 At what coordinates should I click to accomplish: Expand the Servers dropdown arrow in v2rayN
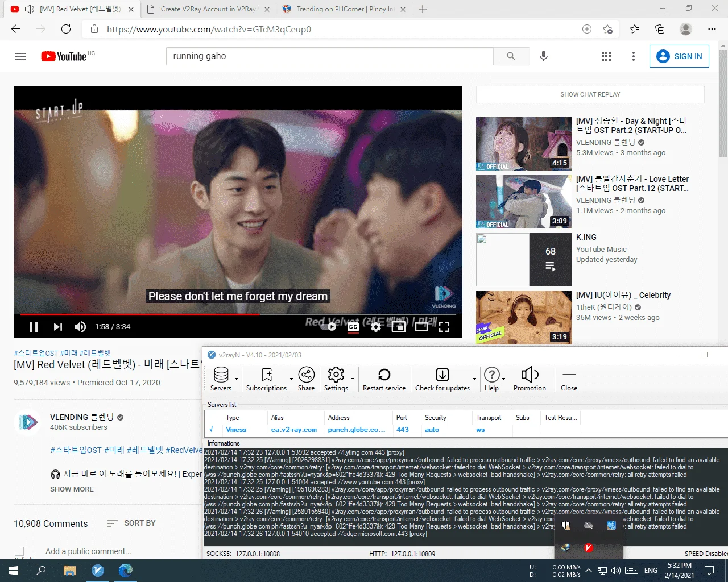tap(237, 379)
